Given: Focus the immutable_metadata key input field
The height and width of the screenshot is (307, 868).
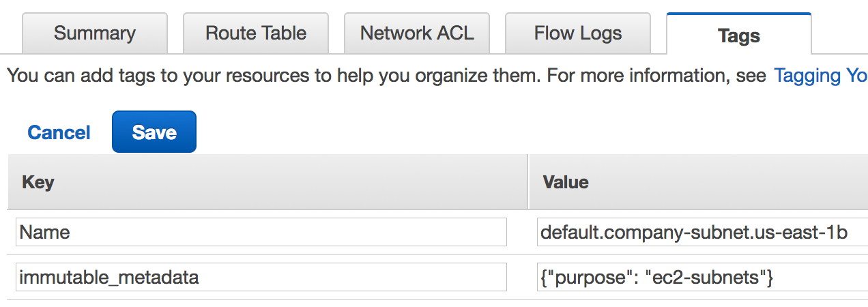Looking at the screenshot, I should pyautogui.click(x=261, y=277).
